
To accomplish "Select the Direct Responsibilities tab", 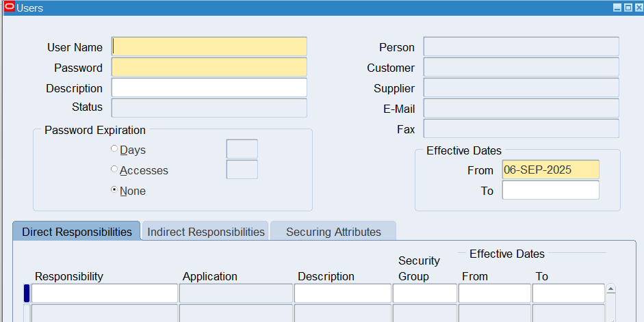I will point(77,232).
